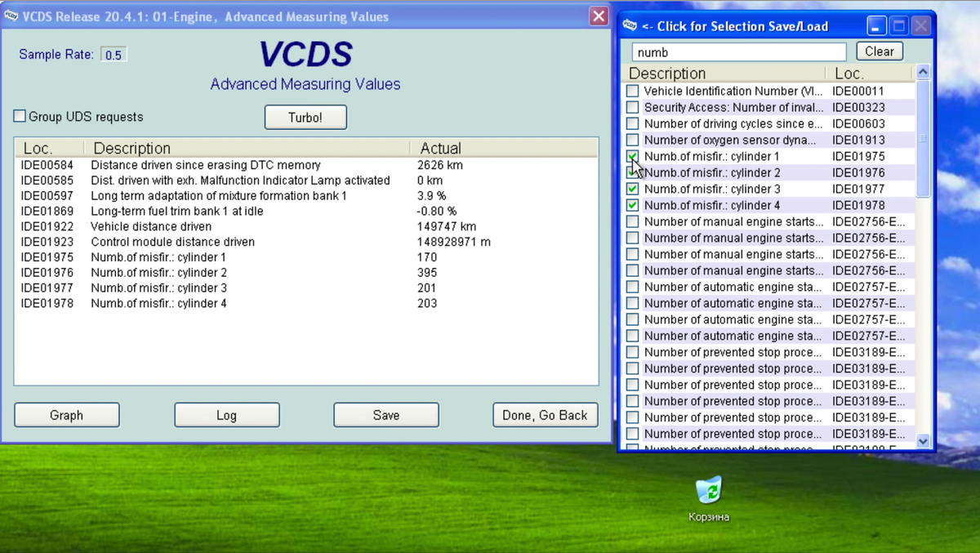Select the row Dist. driven with exh. Malfunction Indicator Lamp
Image resolution: width=980 pixels, height=553 pixels.
[306, 181]
